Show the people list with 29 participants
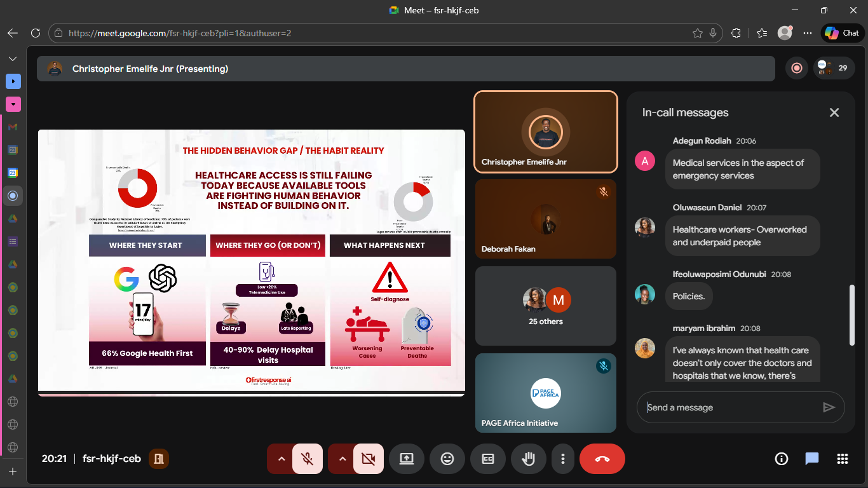Screen dimensions: 868x488 point(834,69)
